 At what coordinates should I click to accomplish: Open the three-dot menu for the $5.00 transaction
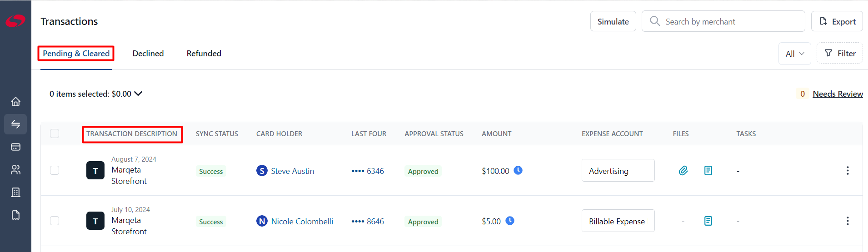pyautogui.click(x=848, y=221)
